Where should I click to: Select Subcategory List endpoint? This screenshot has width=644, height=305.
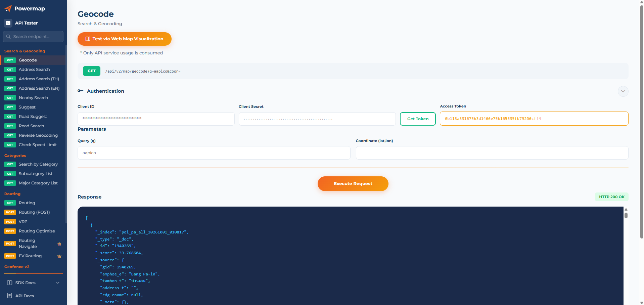(x=33, y=174)
